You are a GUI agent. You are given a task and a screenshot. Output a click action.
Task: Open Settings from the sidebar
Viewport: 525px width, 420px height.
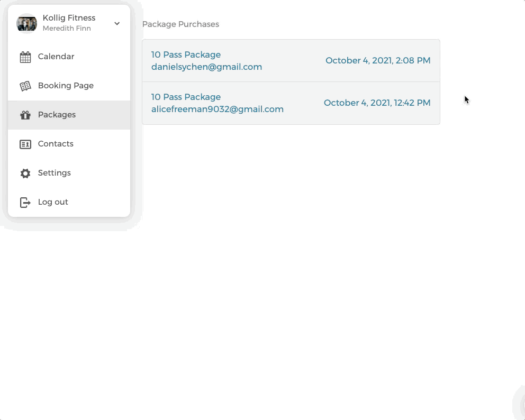[69, 173]
